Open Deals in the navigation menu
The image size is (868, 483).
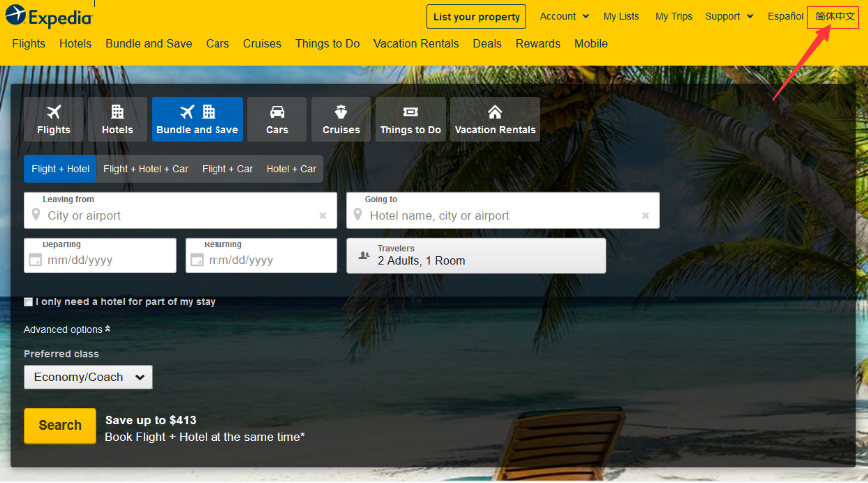pos(487,44)
